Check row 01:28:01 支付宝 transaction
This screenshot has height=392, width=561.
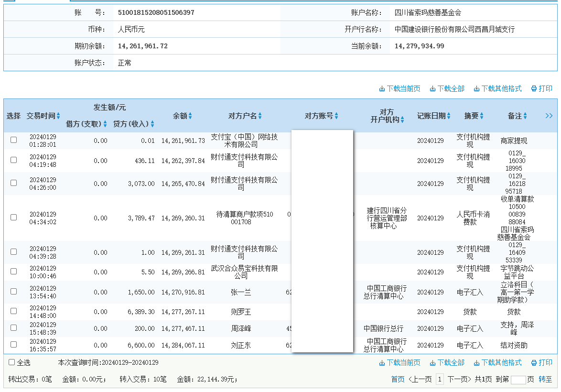(x=13, y=140)
